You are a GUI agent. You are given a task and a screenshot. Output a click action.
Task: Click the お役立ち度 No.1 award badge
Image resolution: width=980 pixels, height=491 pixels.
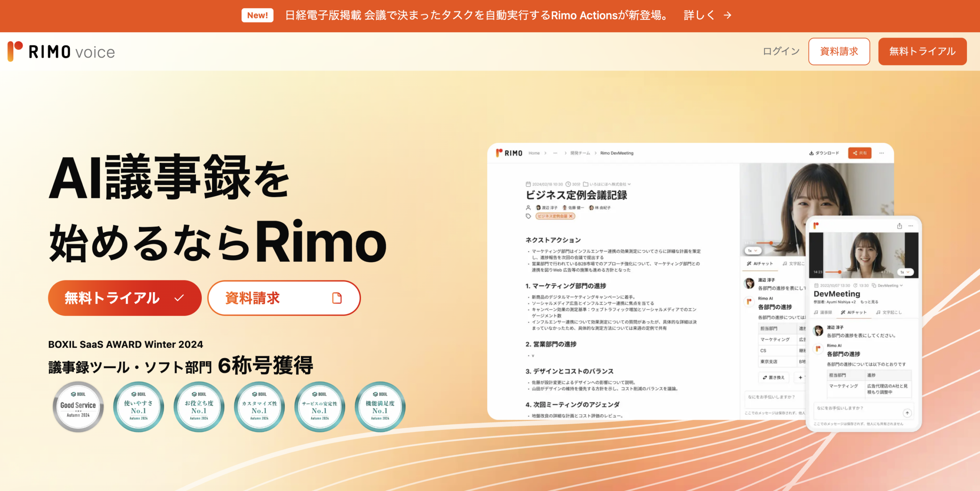[x=199, y=406]
